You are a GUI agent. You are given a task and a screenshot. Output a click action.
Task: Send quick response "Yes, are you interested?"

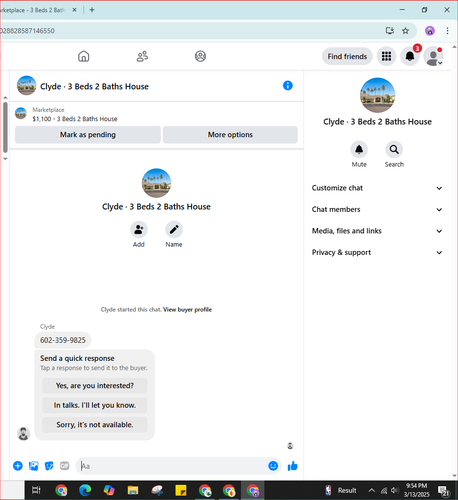click(95, 386)
